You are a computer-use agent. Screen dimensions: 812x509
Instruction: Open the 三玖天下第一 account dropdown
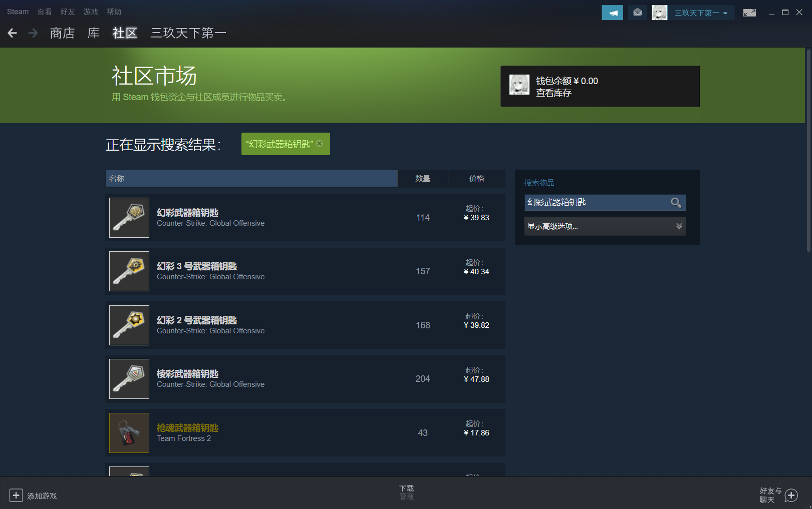tap(701, 13)
